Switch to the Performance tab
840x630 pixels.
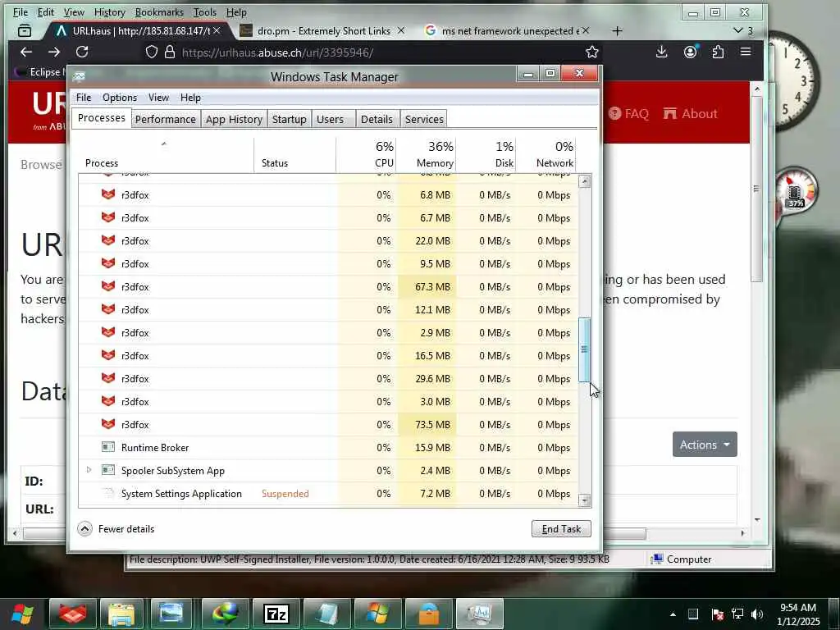click(166, 119)
